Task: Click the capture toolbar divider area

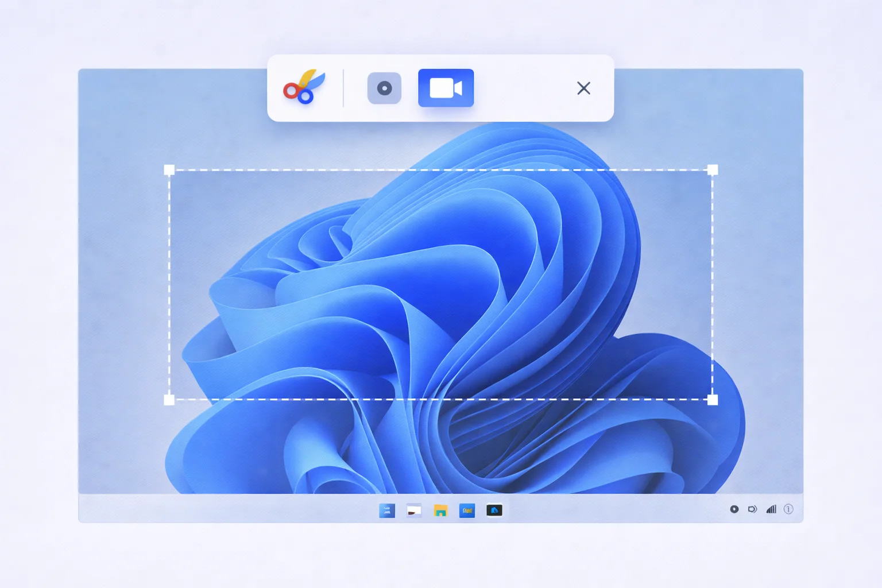Action: coord(344,88)
